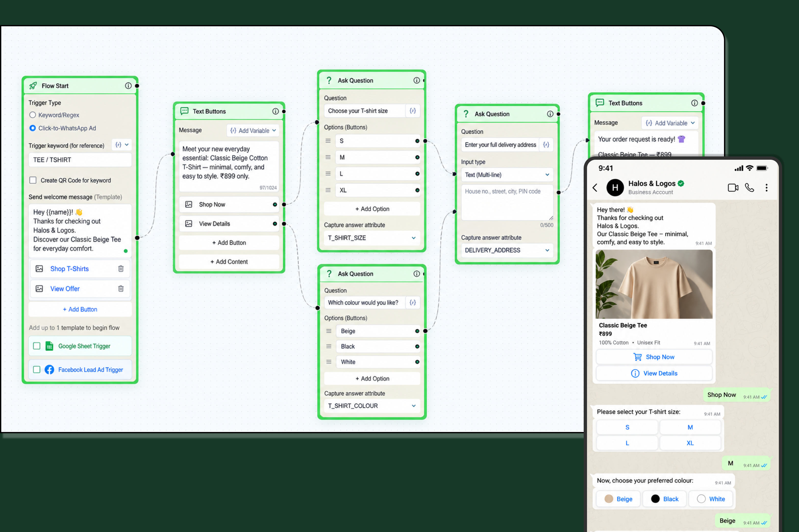Click + Add Content in Text Buttons node
The height and width of the screenshot is (532, 799).
point(229,262)
